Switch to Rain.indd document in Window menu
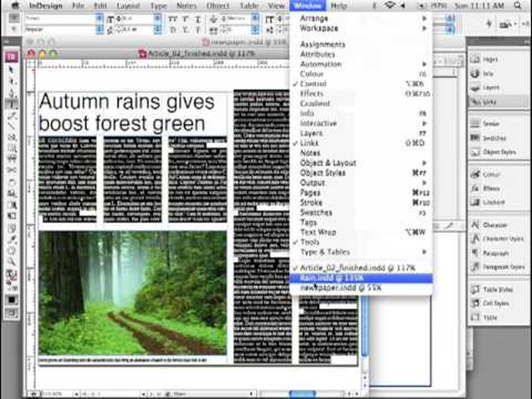This screenshot has width=532, height=399. click(360, 278)
